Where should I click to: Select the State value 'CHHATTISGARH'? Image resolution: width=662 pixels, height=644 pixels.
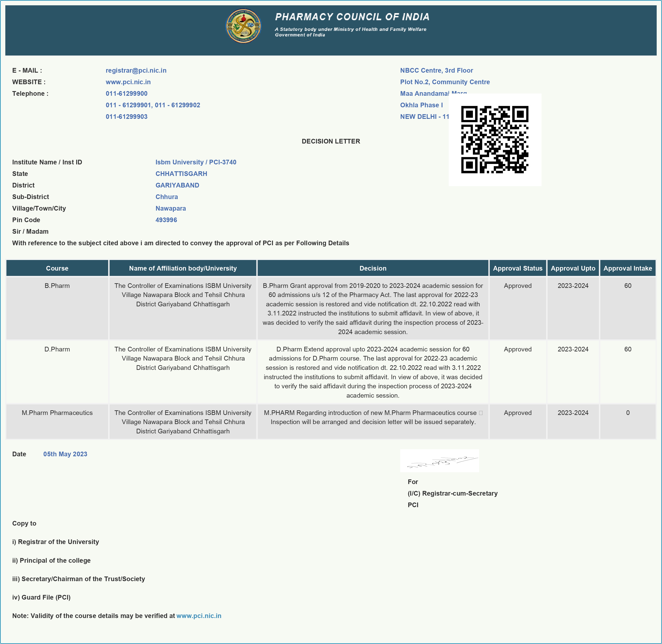pyautogui.click(x=181, y=173)
